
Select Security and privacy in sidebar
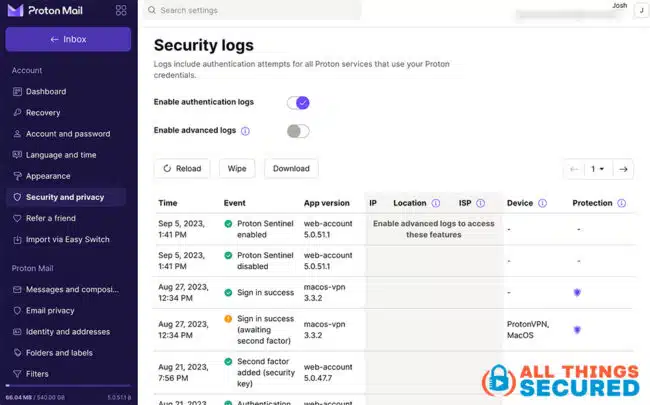66,197
